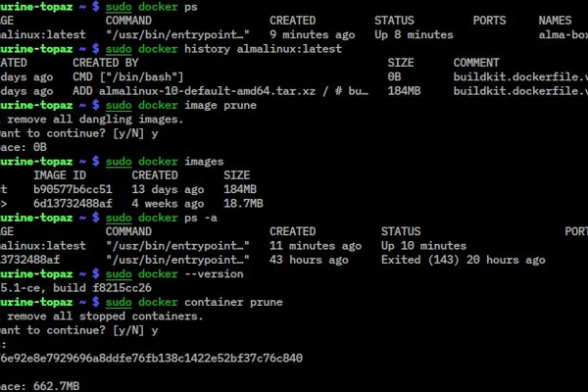The image size is (588, 392).
Task: Click the COMMENT column header in the history output
Action: click(x=476, y=63)
